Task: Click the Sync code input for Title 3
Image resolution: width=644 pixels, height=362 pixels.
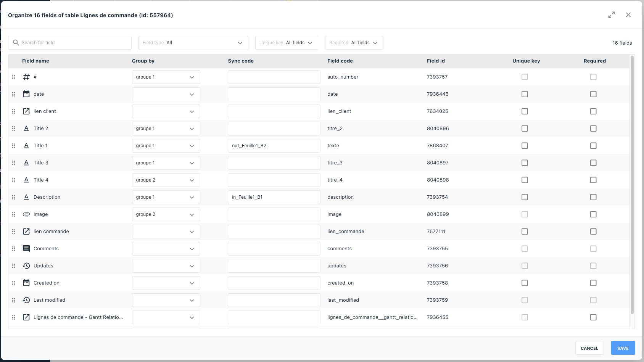Action: tap(274, 162)
